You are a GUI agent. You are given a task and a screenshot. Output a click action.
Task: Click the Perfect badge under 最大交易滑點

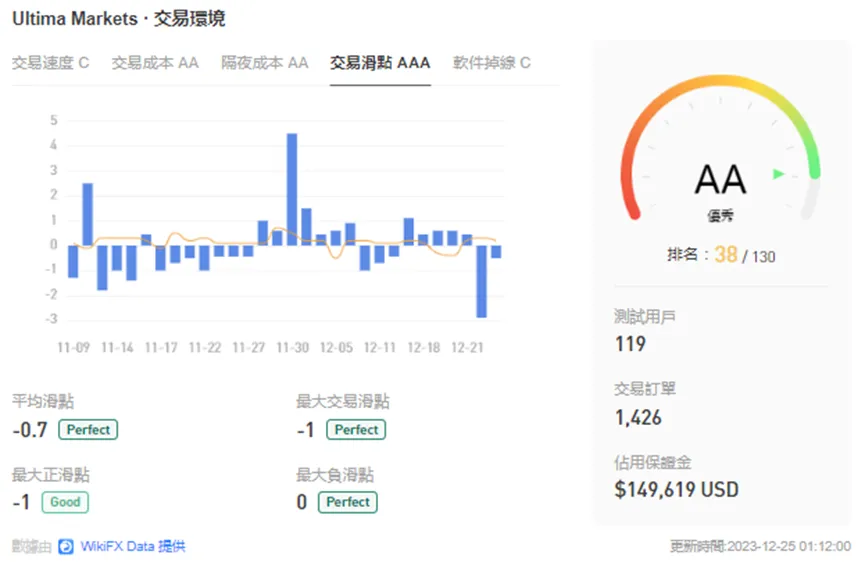coord(356,430)
